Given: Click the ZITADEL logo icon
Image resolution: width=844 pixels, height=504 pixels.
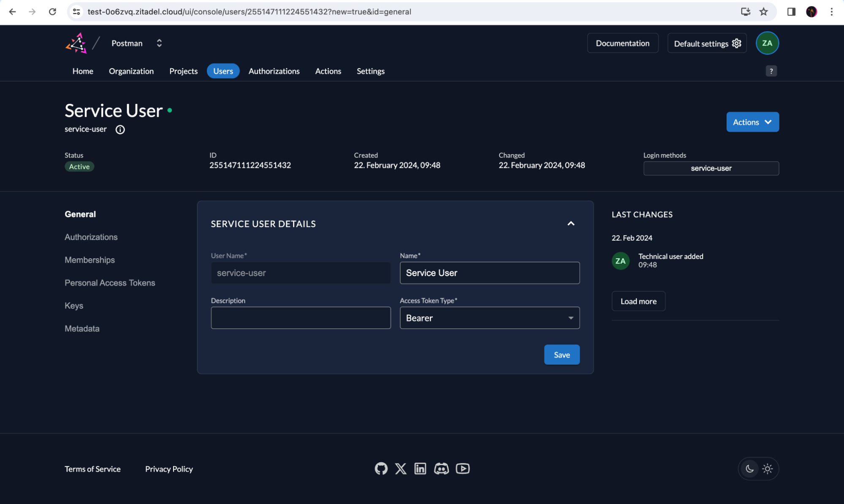Looking at the screenshot, I should pyautogui.click(x=76, y=43).
